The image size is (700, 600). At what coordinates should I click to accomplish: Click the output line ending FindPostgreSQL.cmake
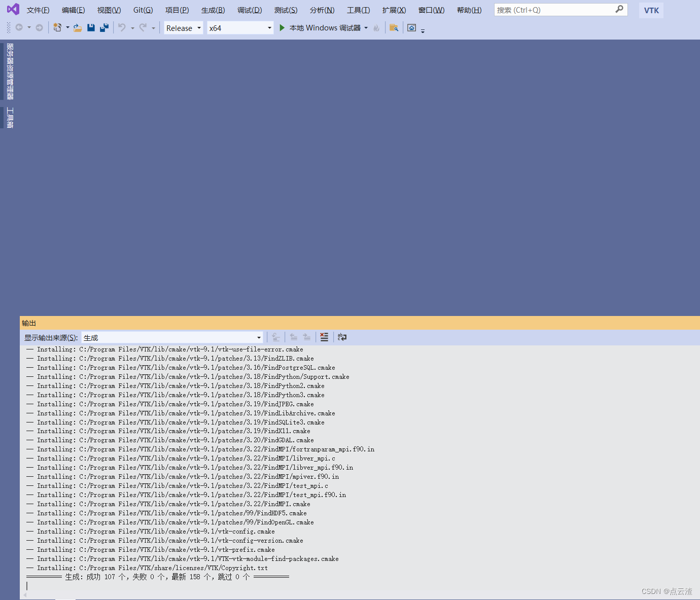click(x=181, y=368)
